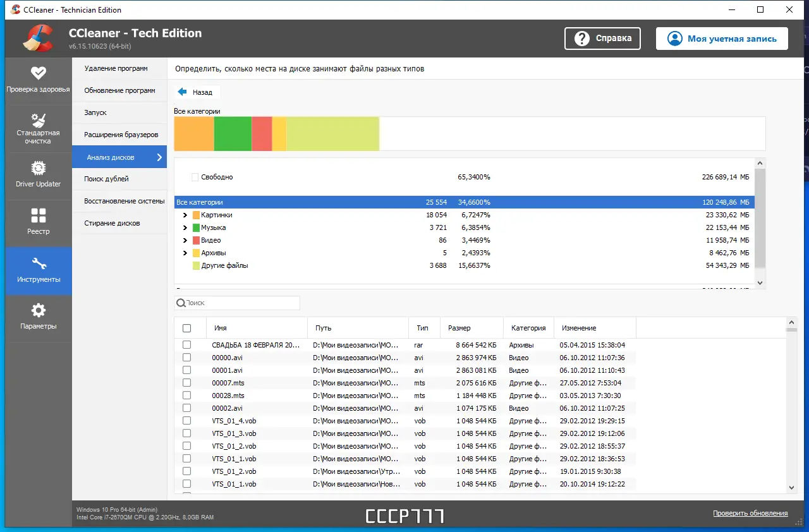The height and width of the screenshot is (532, 809).
Task: Toggle the select-all checkbox in the table header
Action: coord(186,328)
